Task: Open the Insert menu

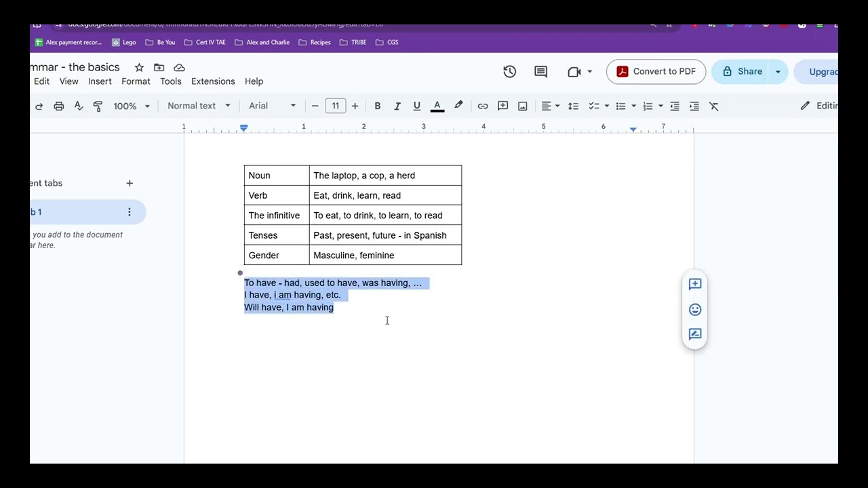Action: 100,81
